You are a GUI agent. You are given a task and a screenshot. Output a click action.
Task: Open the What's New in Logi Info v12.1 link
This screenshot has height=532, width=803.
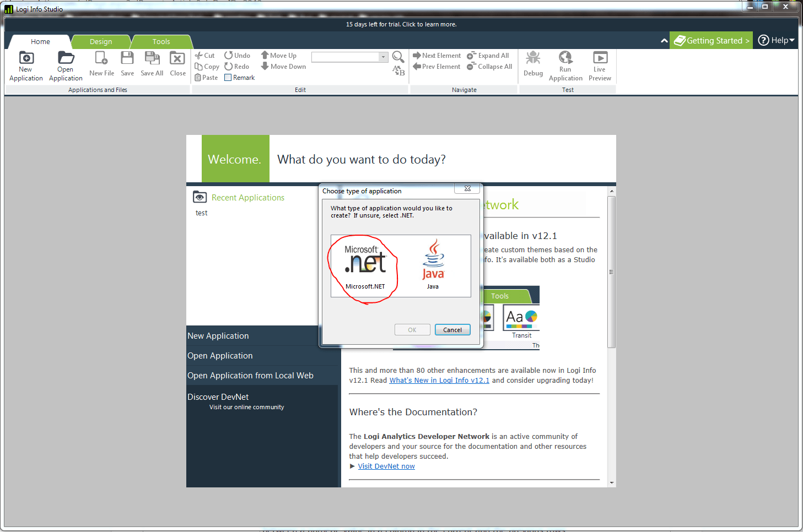coord(439,380)
